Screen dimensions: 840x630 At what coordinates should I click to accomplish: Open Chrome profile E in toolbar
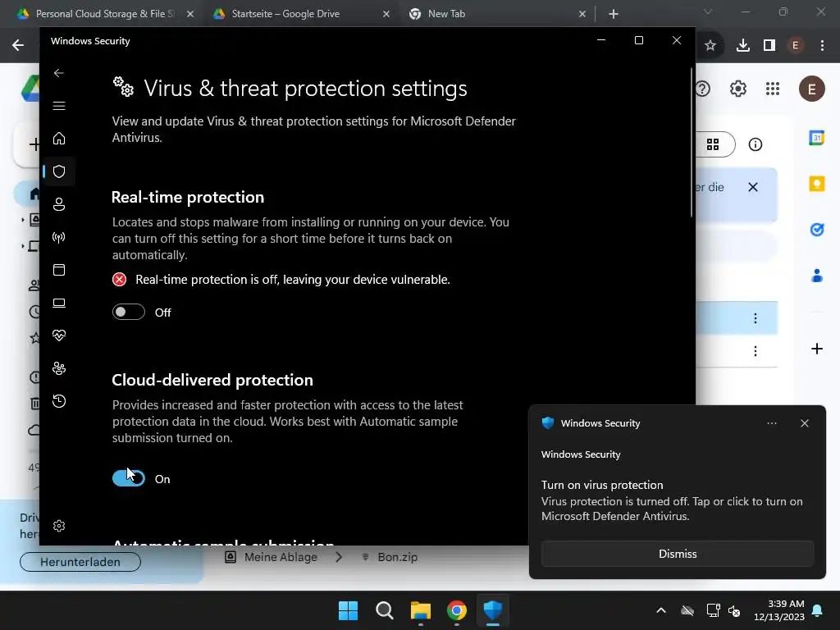tap(796, 46)
